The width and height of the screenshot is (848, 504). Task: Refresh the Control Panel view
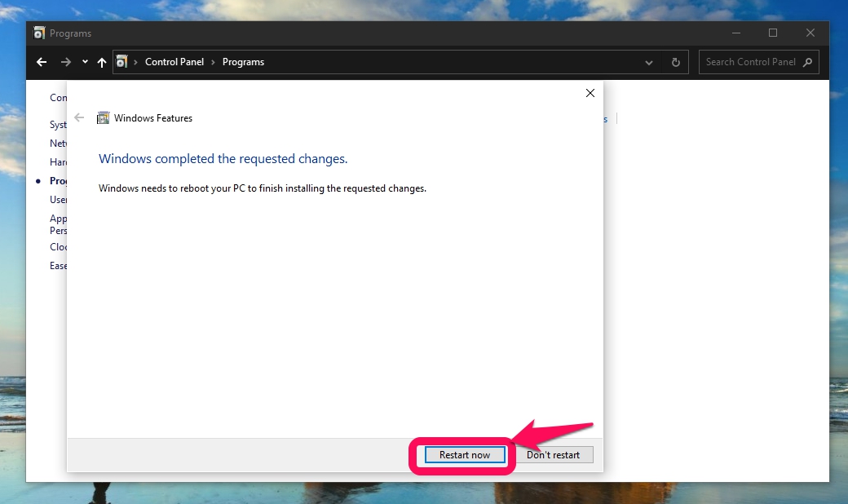pos(675,62)
